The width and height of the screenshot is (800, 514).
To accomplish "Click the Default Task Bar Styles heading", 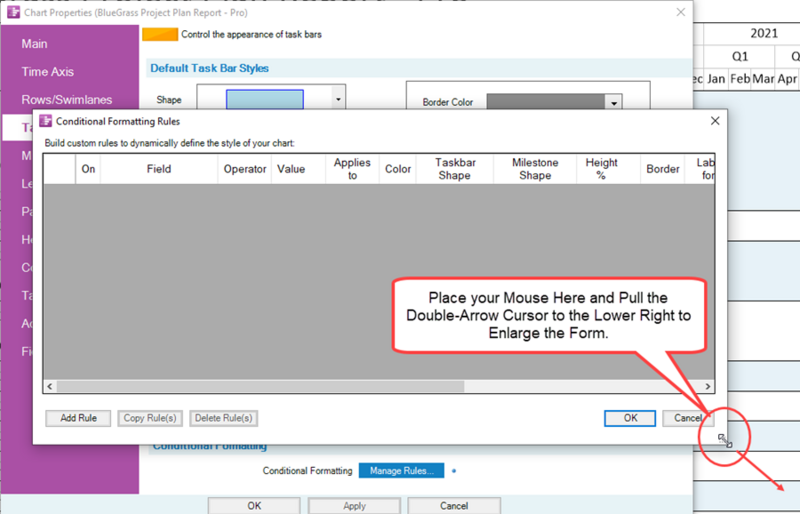I will point(209,68).
